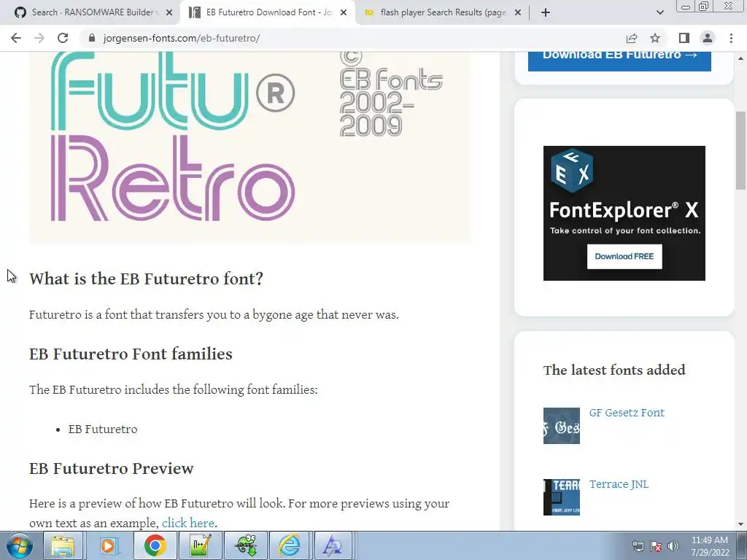Open a new tab
Viewport: 747px width, 560px height.
[546, 12]
